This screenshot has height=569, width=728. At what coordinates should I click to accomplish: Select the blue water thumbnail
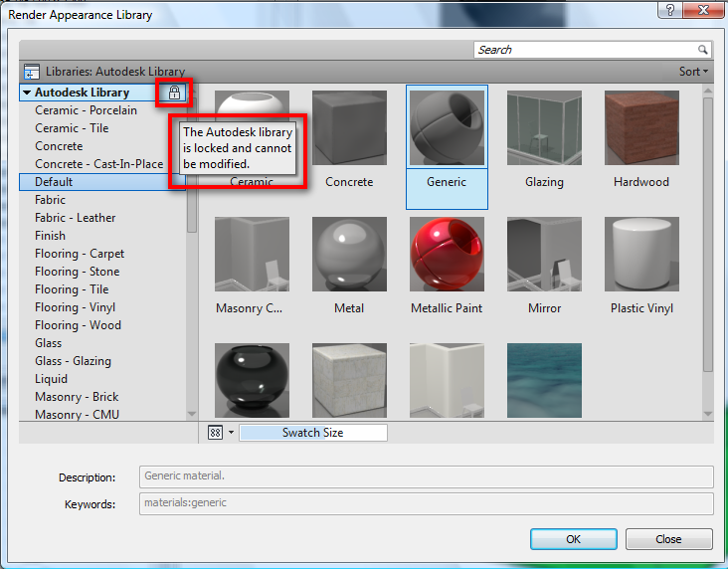(544, 380)
